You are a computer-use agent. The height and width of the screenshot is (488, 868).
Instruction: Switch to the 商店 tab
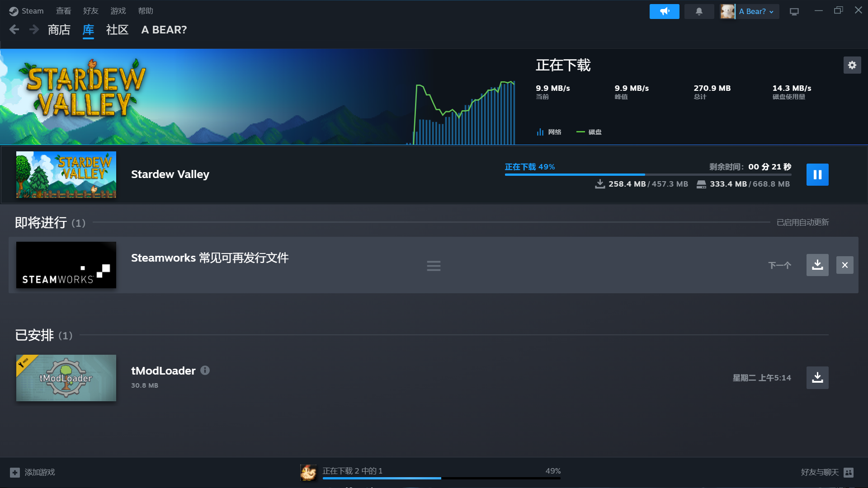[59, 30]
